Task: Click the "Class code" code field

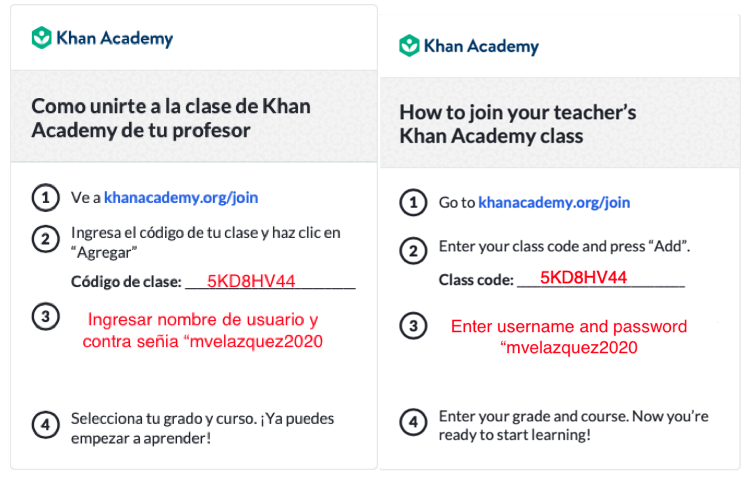Action: click(600, 279)
